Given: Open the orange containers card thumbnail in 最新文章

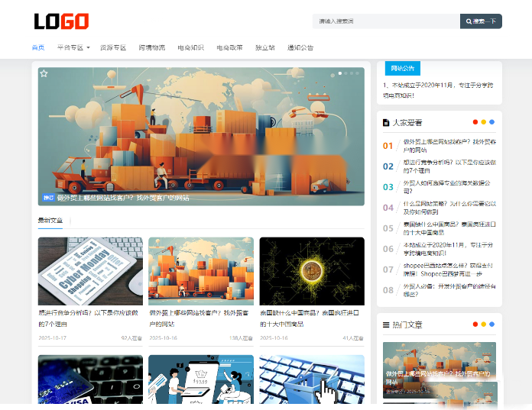Looking at the screenshot, I should [x=201, y=271].
